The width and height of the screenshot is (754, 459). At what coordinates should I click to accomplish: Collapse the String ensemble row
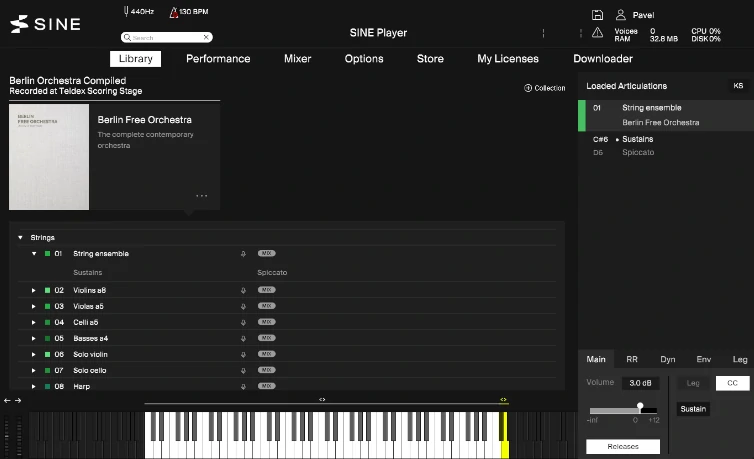(x=33, y=254)
